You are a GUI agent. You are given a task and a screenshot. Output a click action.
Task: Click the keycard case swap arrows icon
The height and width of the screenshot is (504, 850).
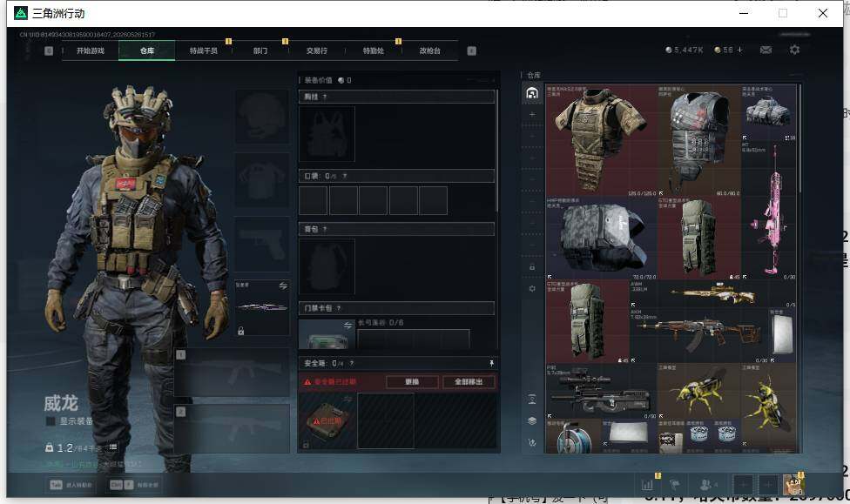pos(347,326)
